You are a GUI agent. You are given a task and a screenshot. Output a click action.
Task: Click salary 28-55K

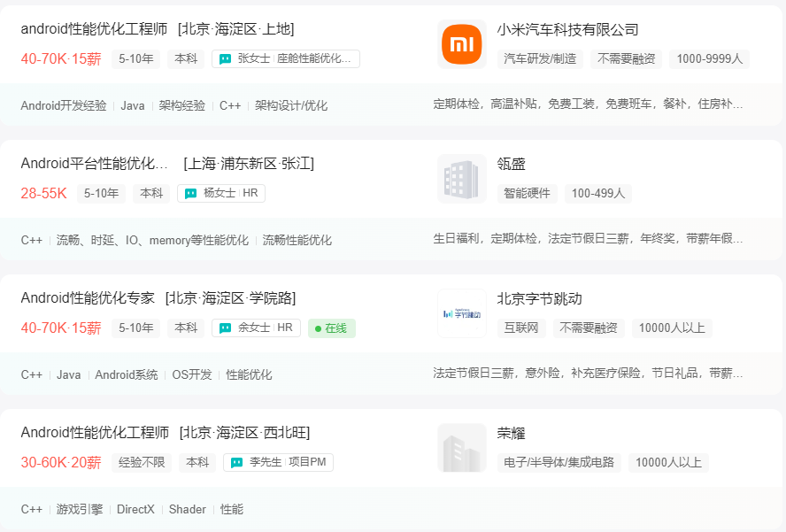pos(43,193)
